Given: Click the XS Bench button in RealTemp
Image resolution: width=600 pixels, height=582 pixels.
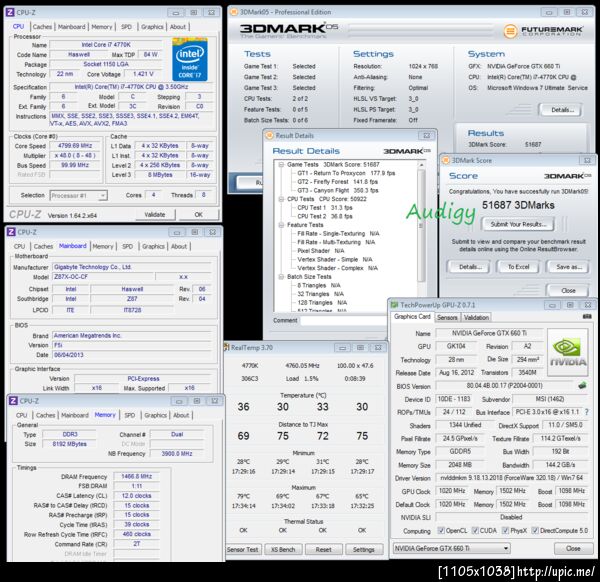Looking at the screenshot, I should pos(283,549).
